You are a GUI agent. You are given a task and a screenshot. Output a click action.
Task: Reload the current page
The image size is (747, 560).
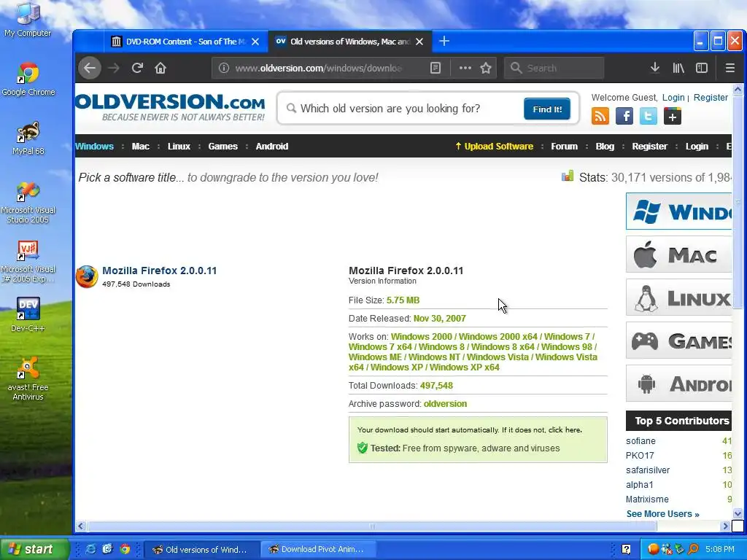pyautogui.click(x=137, y=68)
